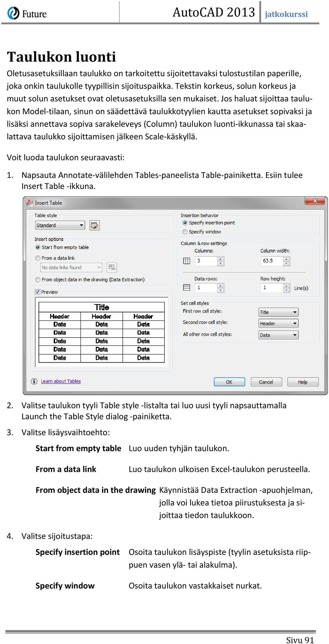The width and height of the screenshot is (329, 644).
Task: Open the Table style Standard dropdown
Action: (60, 225)
